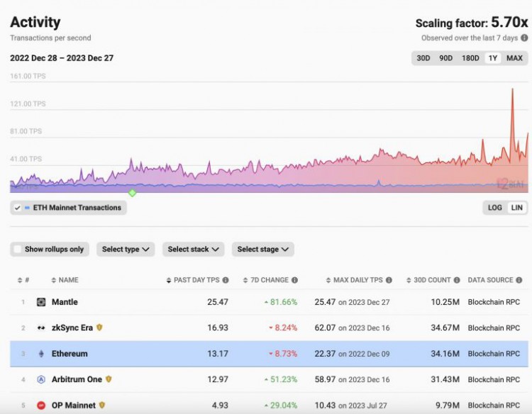Click Arbitrum One's 12.97 past day TPS

(x=218, y=379)
